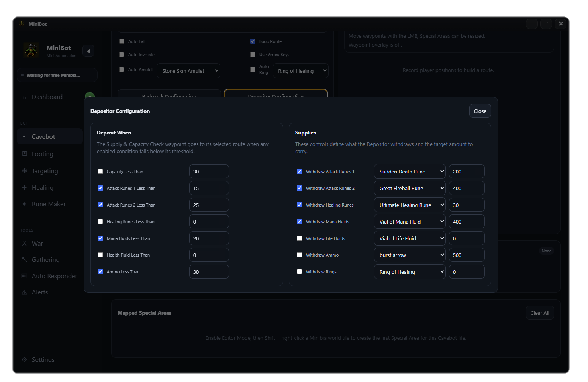This screenshot has width=588, height=382.
Task: Click the Looting icon in sidebar
Action: coord(24,154)
